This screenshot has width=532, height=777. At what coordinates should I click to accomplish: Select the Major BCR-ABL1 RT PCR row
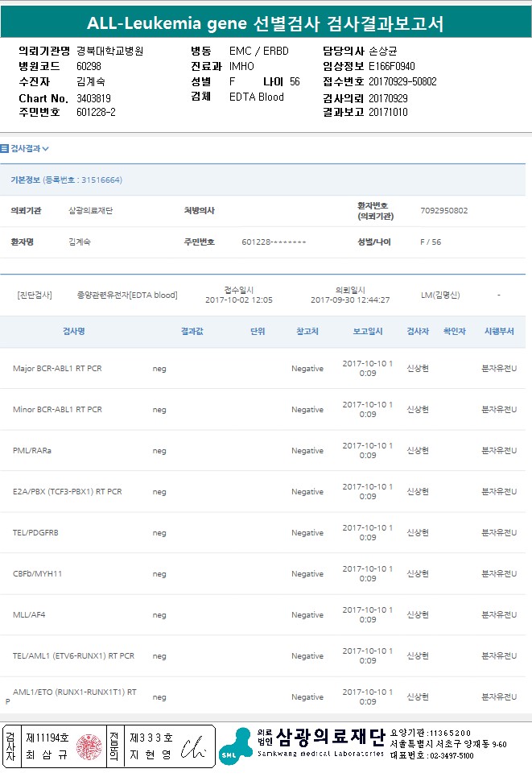coord(57,369)
